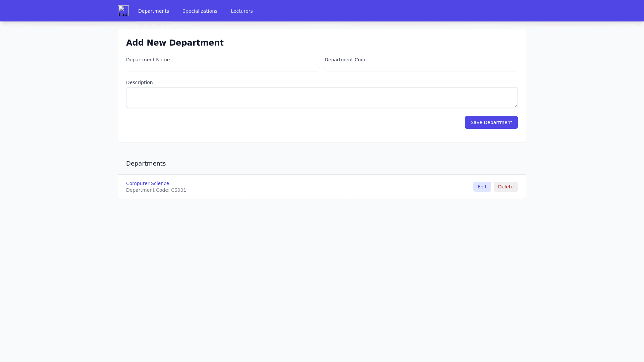
Task: Click into the Department Code field
Action: (421, 68)
